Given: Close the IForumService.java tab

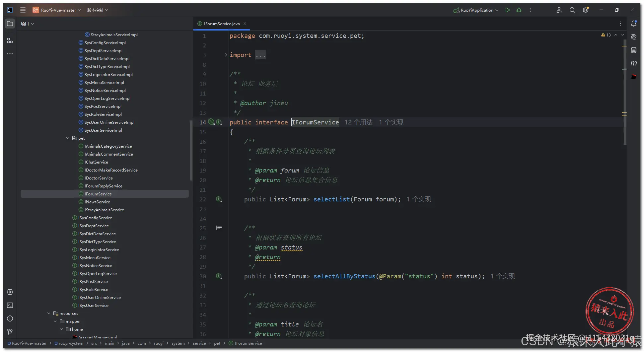Looking at the screenshot, I should tap(245, 24).
